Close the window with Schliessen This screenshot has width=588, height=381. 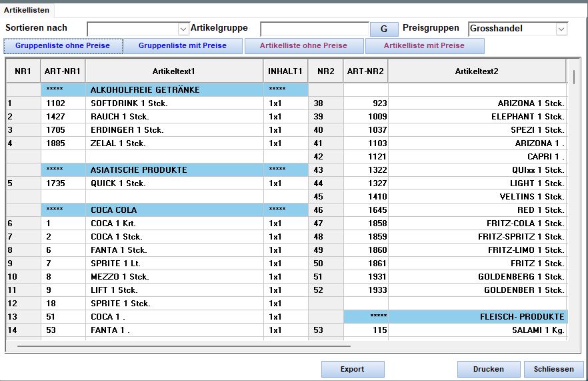pos(553,369)
